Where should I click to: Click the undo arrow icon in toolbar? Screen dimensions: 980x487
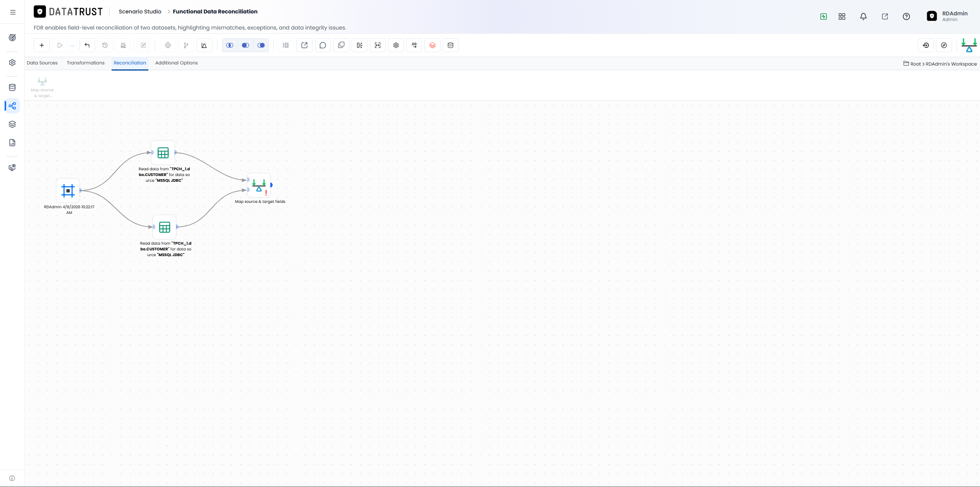point(87,45)
